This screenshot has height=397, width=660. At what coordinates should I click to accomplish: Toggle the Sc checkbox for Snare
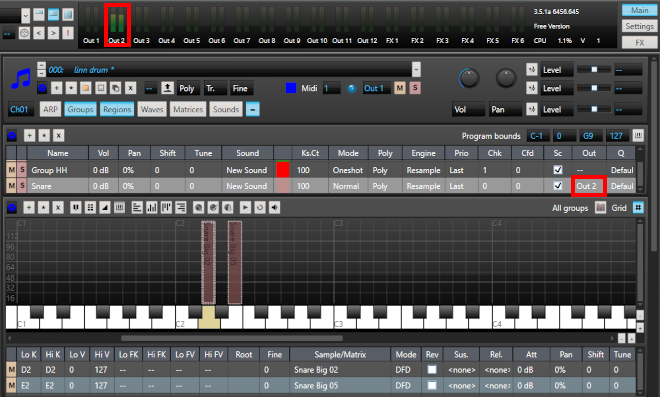[x=558, y=186]
